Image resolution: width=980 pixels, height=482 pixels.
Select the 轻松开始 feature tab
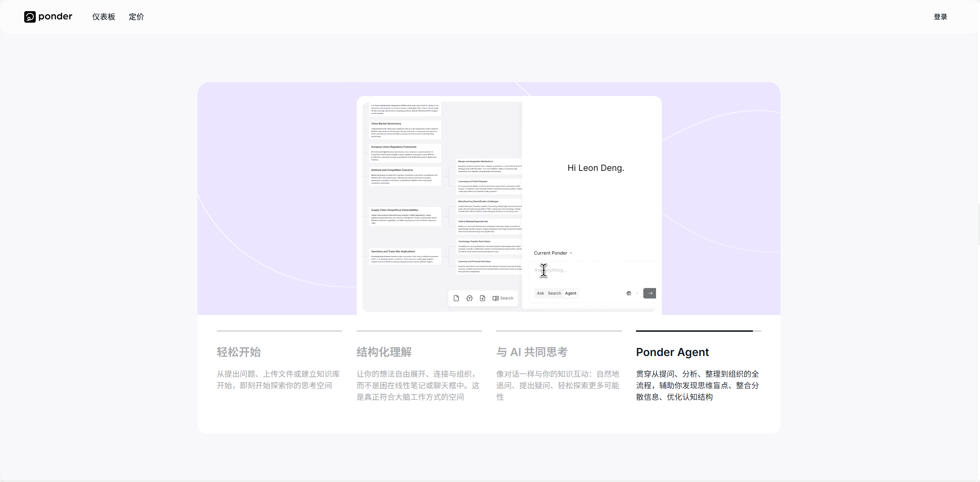239,352
